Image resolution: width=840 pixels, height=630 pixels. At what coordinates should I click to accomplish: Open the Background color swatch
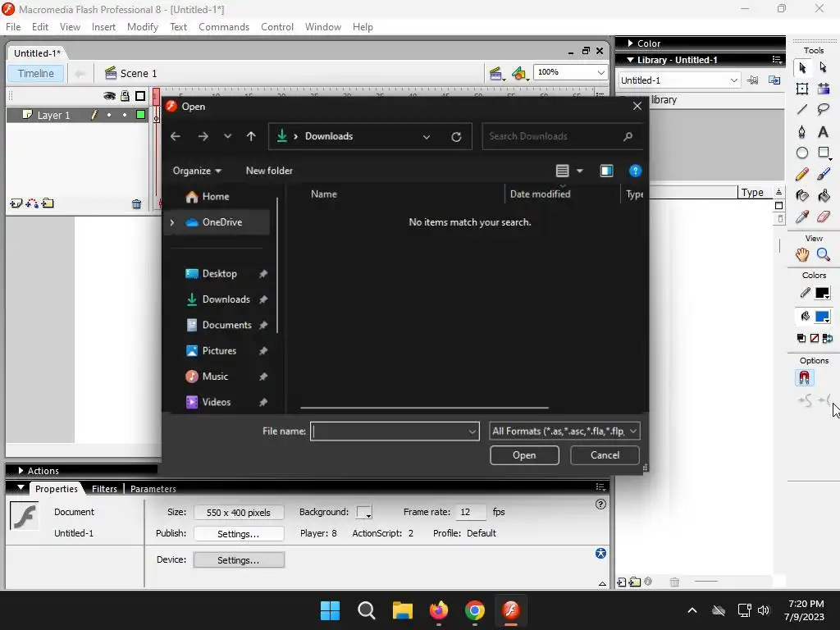click(364, 513)
